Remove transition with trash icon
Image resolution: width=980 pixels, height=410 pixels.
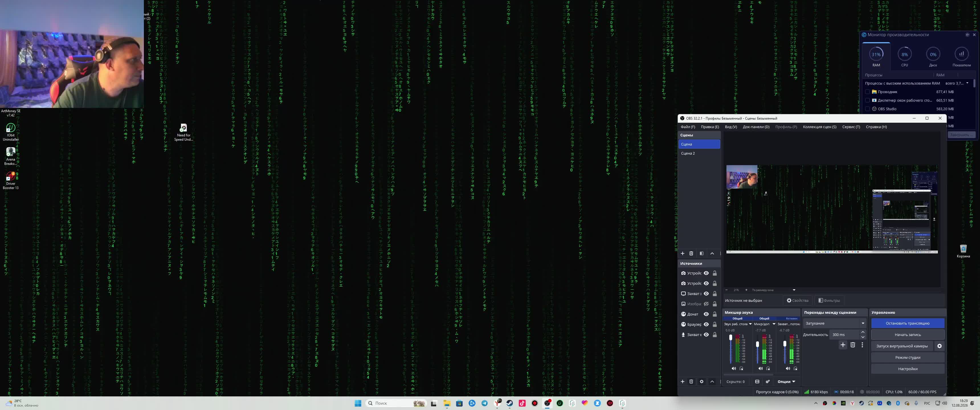(853, 345)
